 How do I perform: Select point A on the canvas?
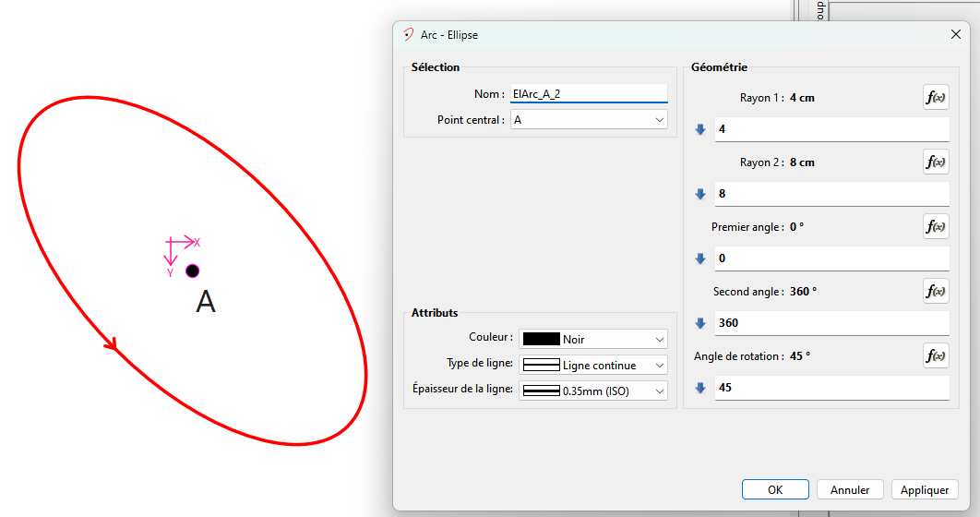click(192, 271)
